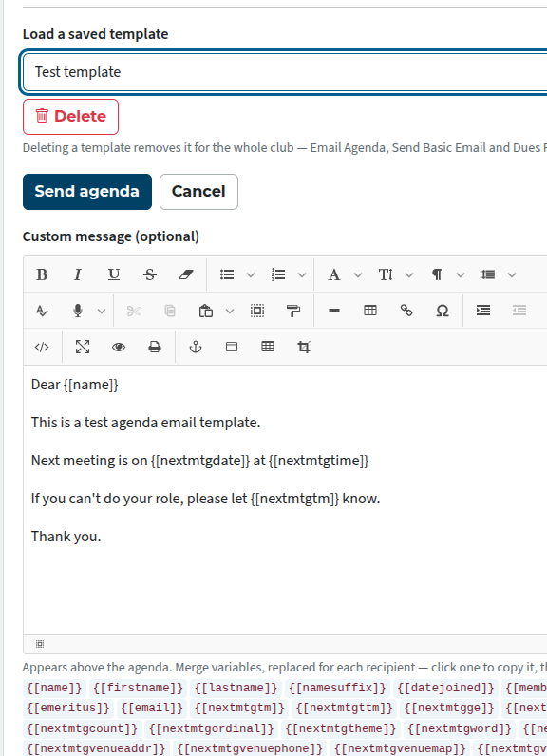Click inside the custom message text area
Image resolution: width=547 pixels, height=756 pixels.
pos(284,500)
